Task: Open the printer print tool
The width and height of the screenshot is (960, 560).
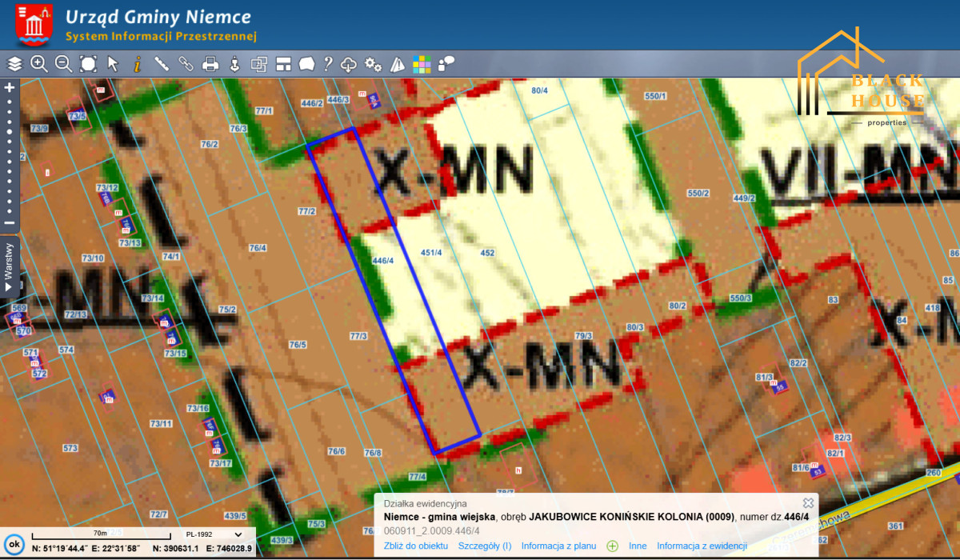Action: point(210,64)
